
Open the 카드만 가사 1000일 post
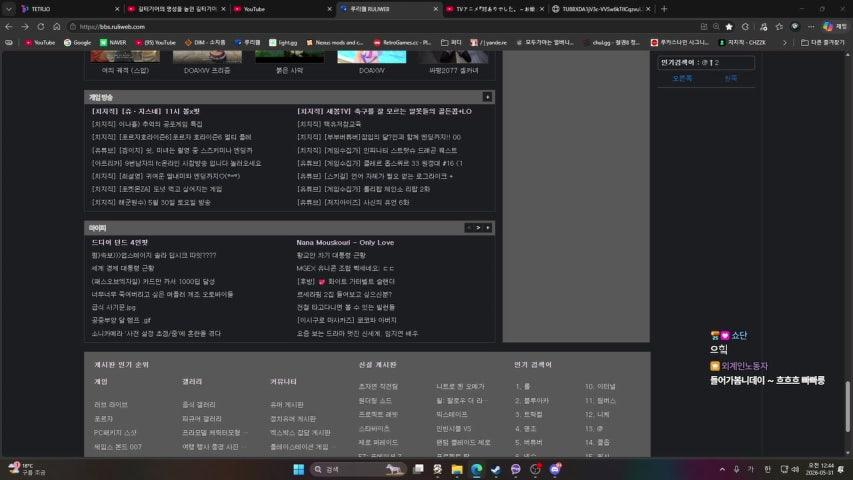tap(153, 281)
